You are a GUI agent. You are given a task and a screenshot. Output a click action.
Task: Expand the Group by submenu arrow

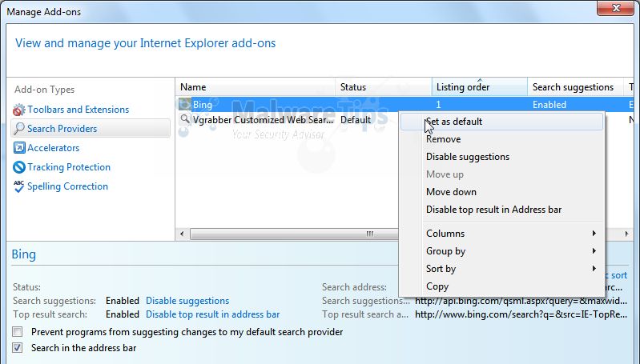pyautogui.click(x=594, y=250)
